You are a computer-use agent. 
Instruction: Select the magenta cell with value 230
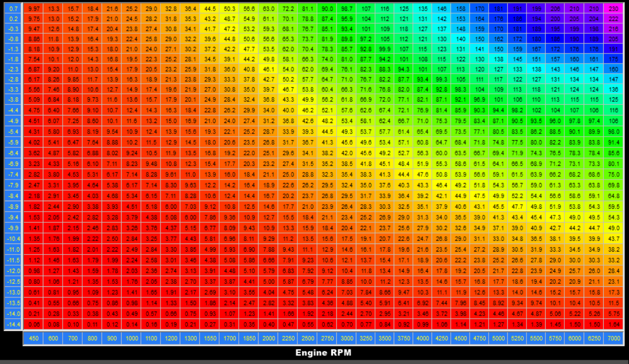(x=614, y=9)
